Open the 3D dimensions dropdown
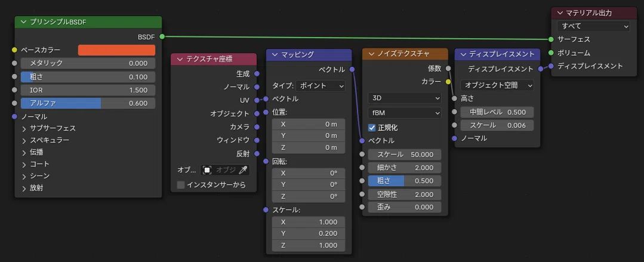This screenshot has height=262, width=644. 405,98
